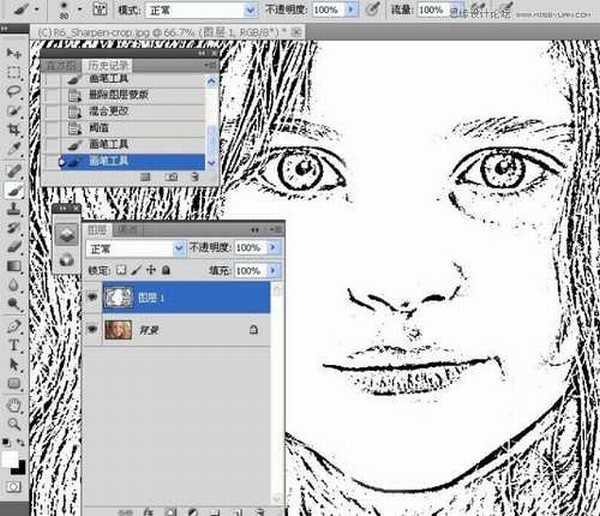Select the Pen tool
The height and width of the screenshot is (516, 600).
click(x=14, y=327)
